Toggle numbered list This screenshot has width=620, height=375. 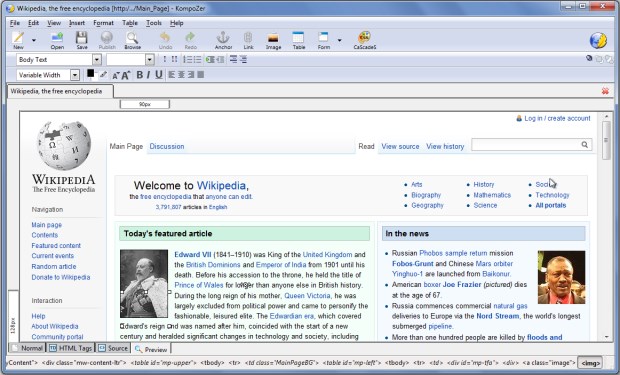click(187, 59)
